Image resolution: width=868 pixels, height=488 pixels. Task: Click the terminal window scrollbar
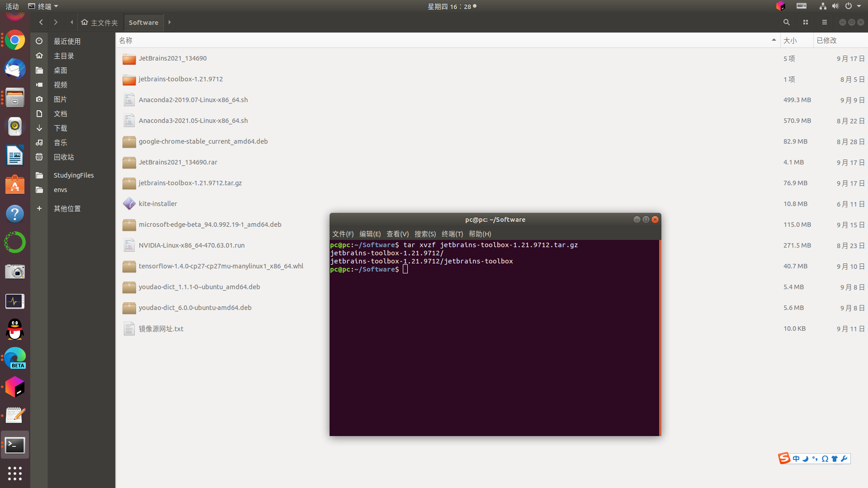(x=660, y=338)
